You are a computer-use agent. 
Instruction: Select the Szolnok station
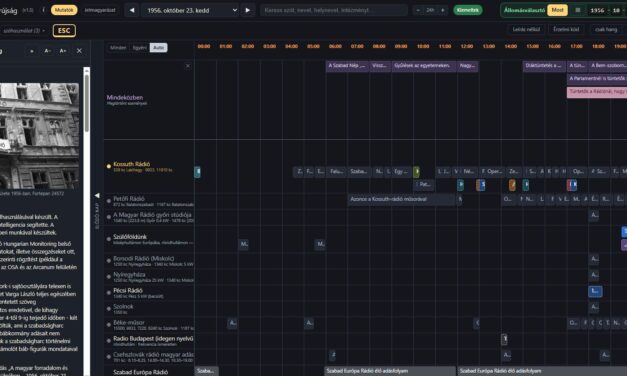[x=123, y=306]
